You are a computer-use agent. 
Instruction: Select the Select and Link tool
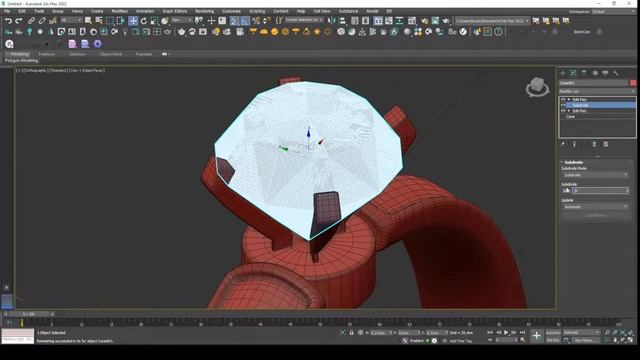31,20
